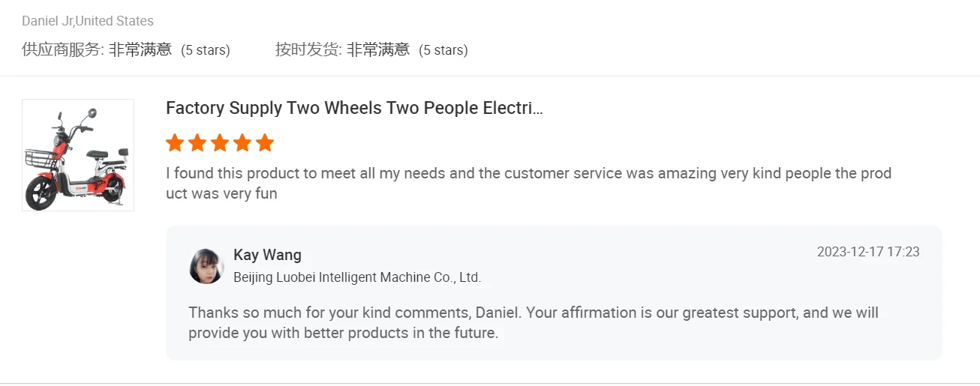This screenshot has height=386, width=980.
Task: Click the 非常满意 rating beside 供应商服务
Action: 140,50
